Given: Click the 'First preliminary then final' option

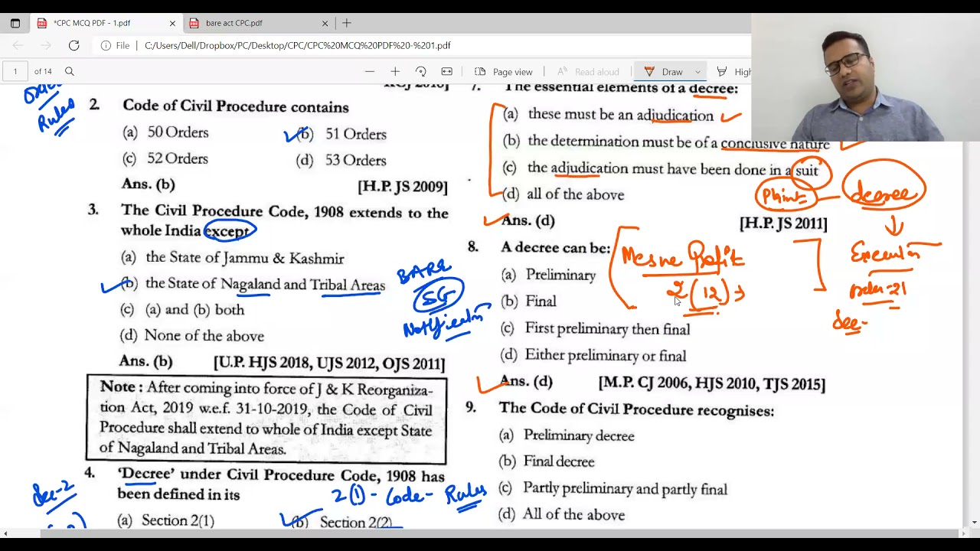Looking at the screenshot, I should (x=607, y=328).
